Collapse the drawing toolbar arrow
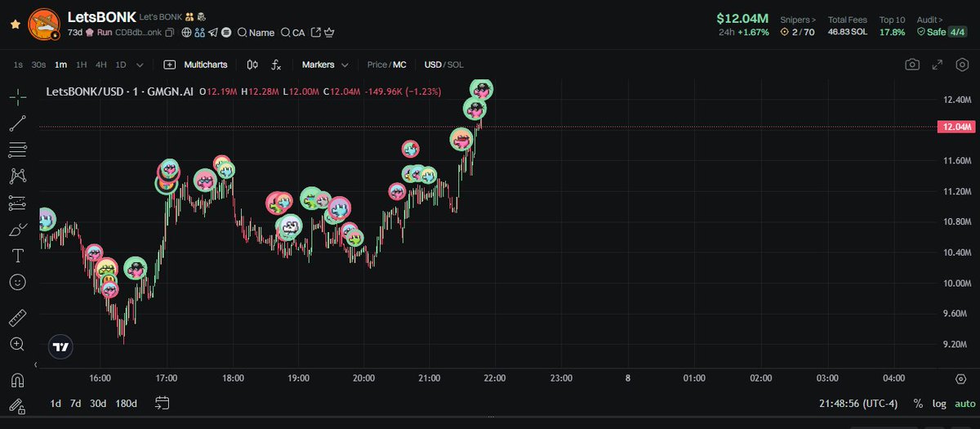Image resolution: width=980 pixels, height=429 pixels. pos(36,364)
